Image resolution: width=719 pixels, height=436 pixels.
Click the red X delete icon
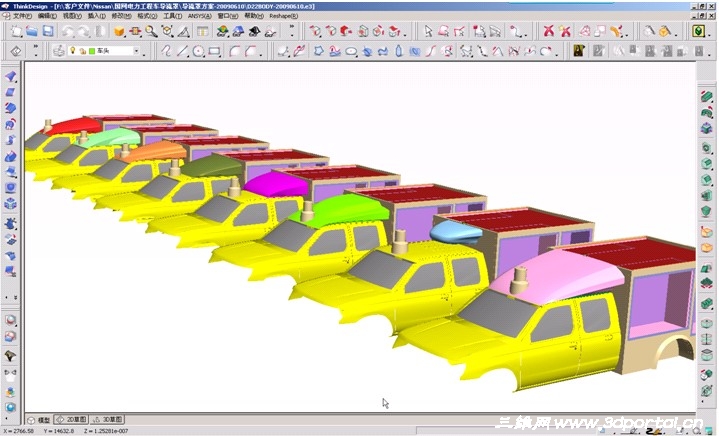(x=548, y=31)
